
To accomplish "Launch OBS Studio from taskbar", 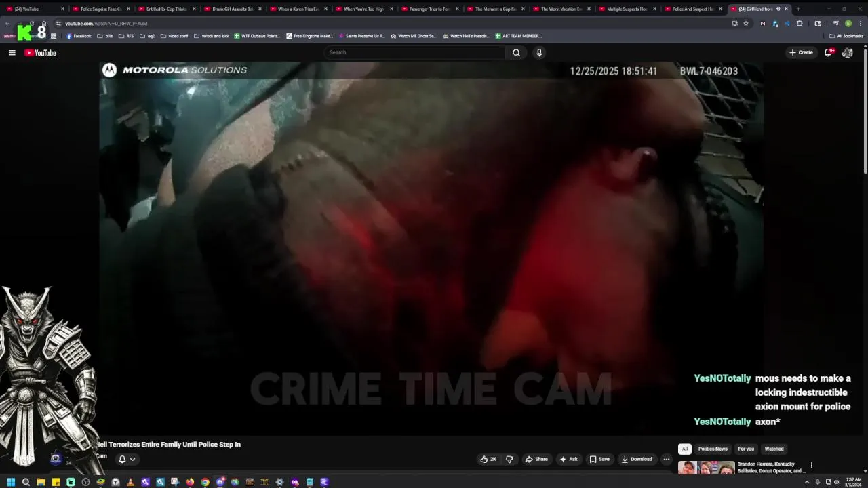I will click(x=85, y=482).
